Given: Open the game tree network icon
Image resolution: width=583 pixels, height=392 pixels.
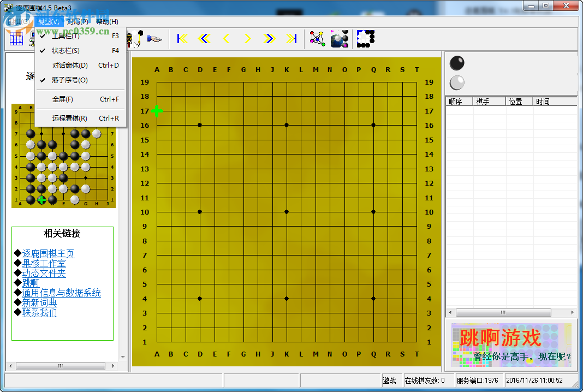Looking at the screenshot, I should [x=317, y=38].
